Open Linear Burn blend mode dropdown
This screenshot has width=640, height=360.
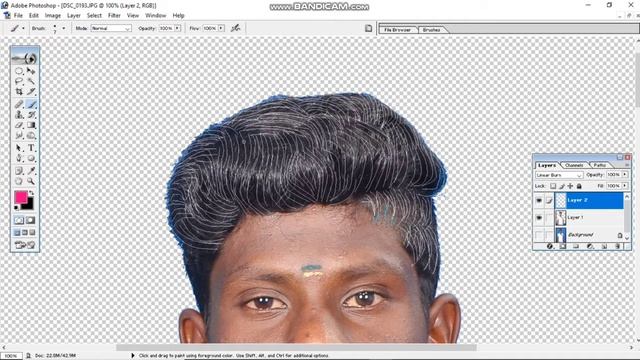(559, 175)
